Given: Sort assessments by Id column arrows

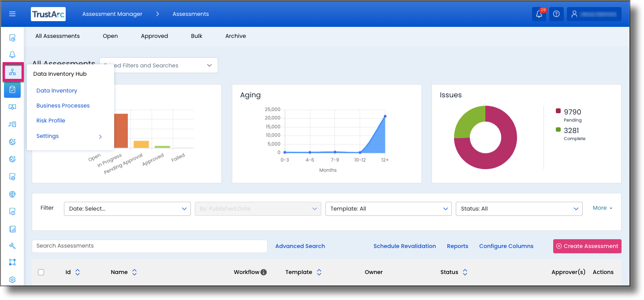Looking at the screenshot, I should (78, 272).
